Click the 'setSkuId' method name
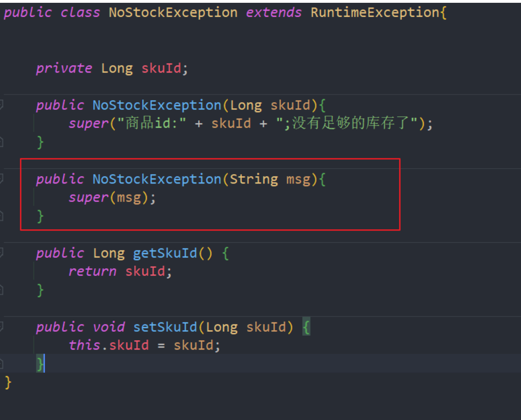This screenshot has height=420, width=521. [x=165, y=327]
